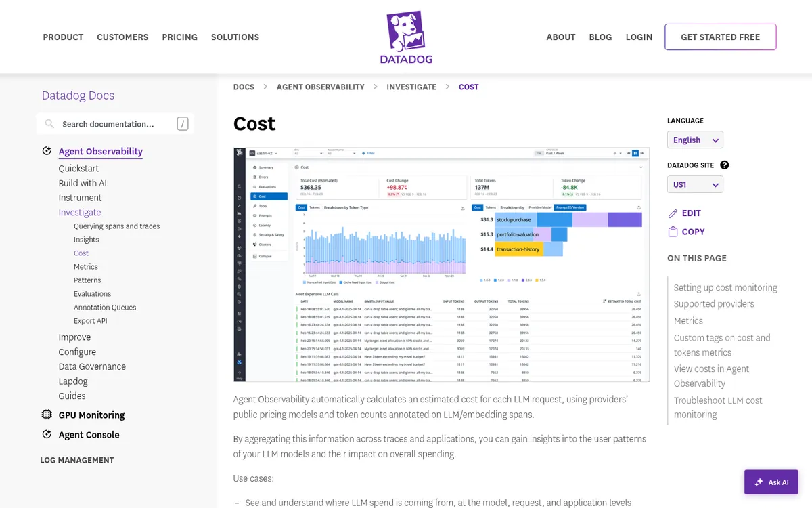The width and height of the screenshot is (812, 508).
Task: Open the Product menu
Action: click(x=63, y=37)
